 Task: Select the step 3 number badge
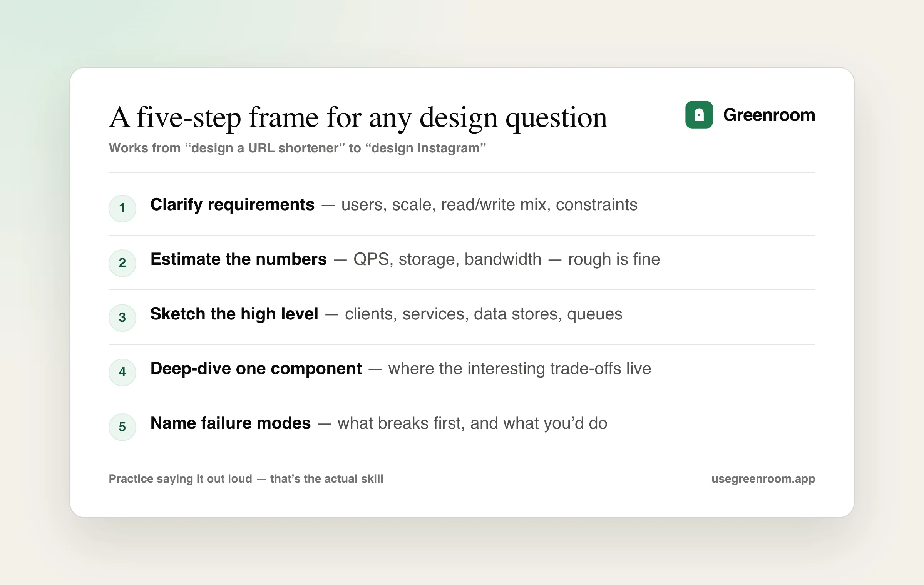[x=122, y=318]
